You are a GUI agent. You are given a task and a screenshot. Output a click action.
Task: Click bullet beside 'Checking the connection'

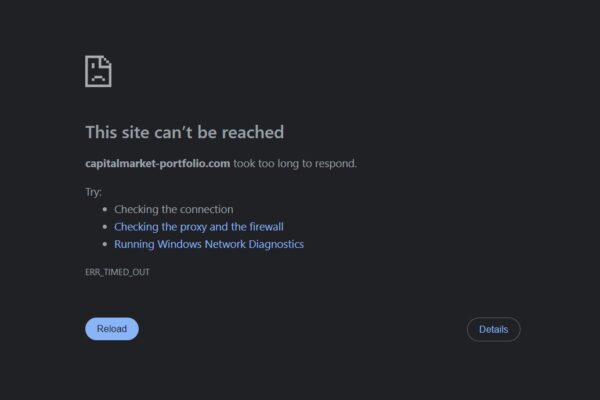click(x=105, y=210)
